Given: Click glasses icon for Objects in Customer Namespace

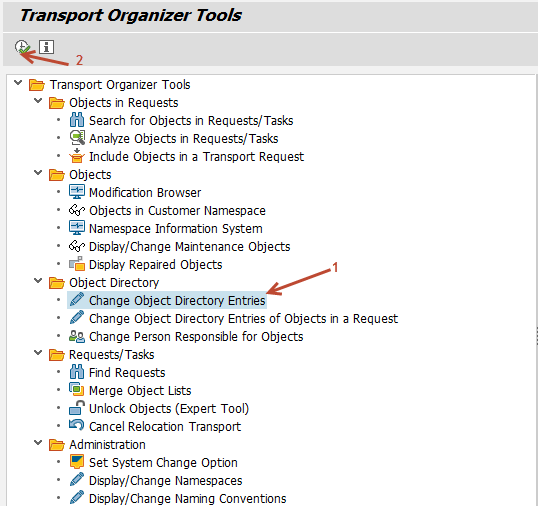Looking at the screenshot, I should (x=77, y=210).
